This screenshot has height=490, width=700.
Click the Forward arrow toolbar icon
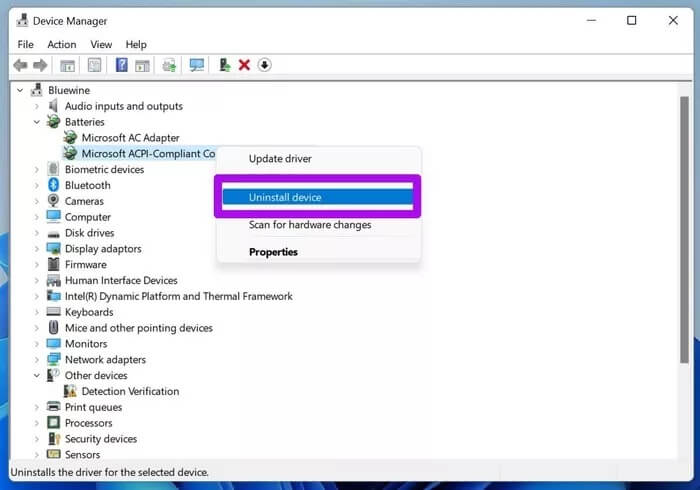tap(40, 66)
